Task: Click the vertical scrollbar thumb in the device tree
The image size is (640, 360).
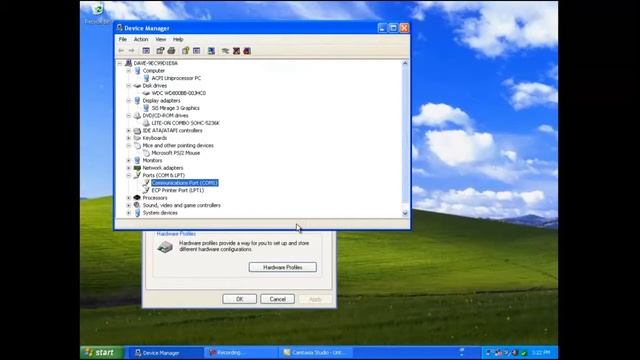Action: [405, 135]
